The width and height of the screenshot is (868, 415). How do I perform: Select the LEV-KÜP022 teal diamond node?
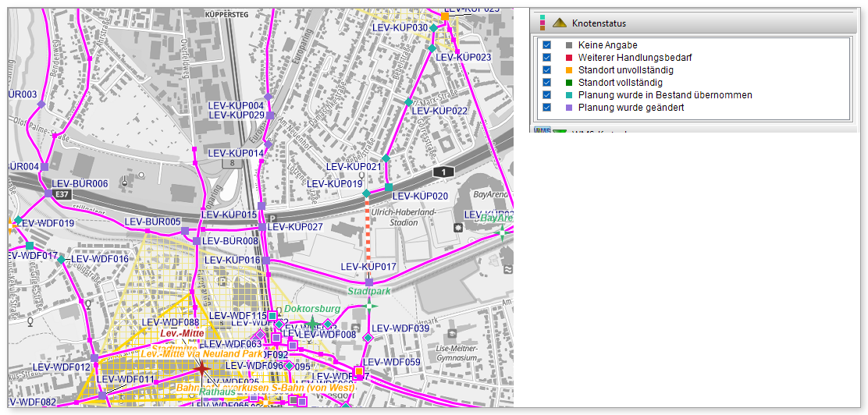click(408, 102)
